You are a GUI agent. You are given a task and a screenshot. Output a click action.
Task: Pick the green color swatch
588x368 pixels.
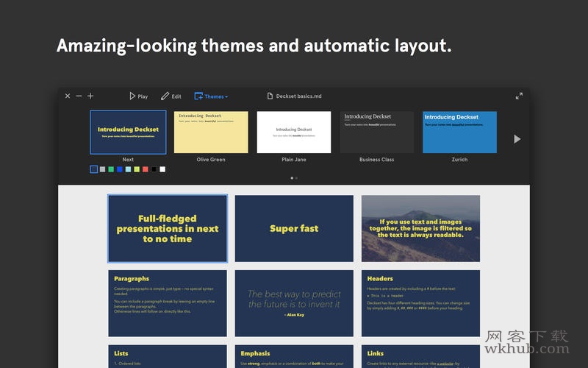pyautogui.click(x=111, y=169)
